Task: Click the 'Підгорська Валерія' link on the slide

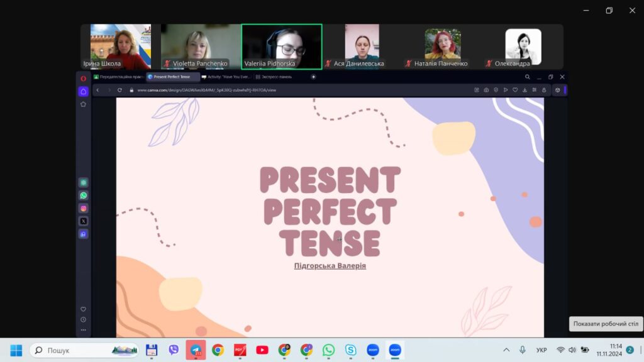Action: pos(330,266)
